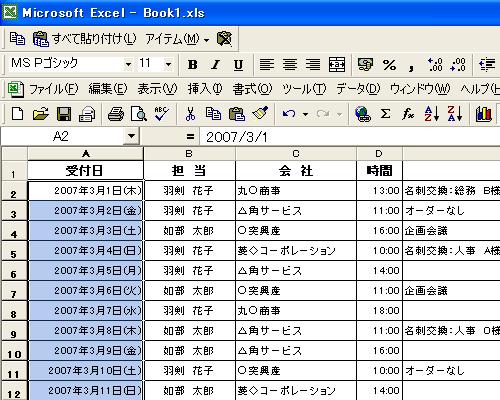
Task: Click the Paste All (すべて貼り付け) button
Action: coord(85,39)
